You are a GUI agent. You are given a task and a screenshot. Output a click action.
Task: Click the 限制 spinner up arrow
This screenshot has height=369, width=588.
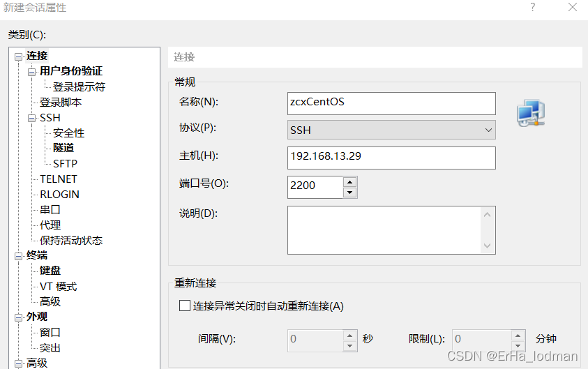(518, 336)
